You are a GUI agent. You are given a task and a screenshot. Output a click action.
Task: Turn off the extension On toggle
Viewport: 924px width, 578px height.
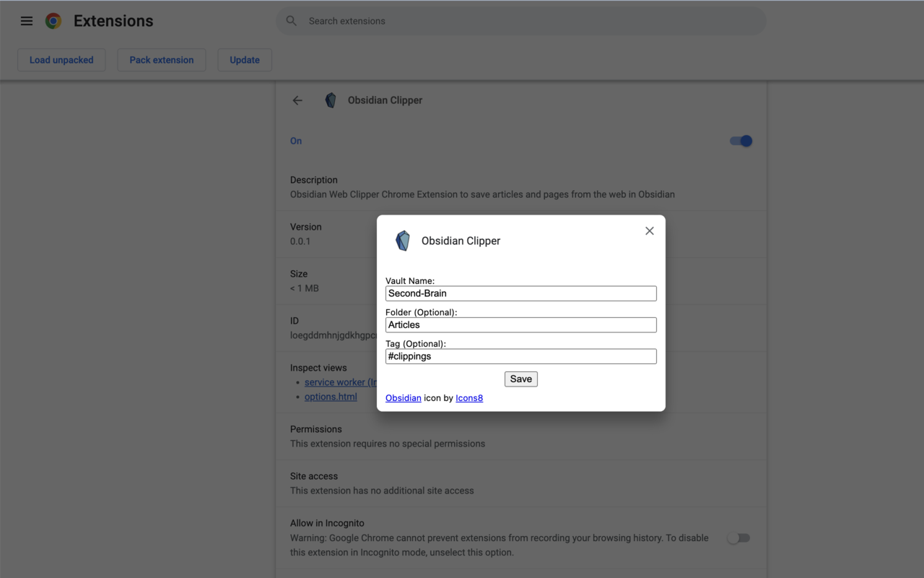(741, 141)
